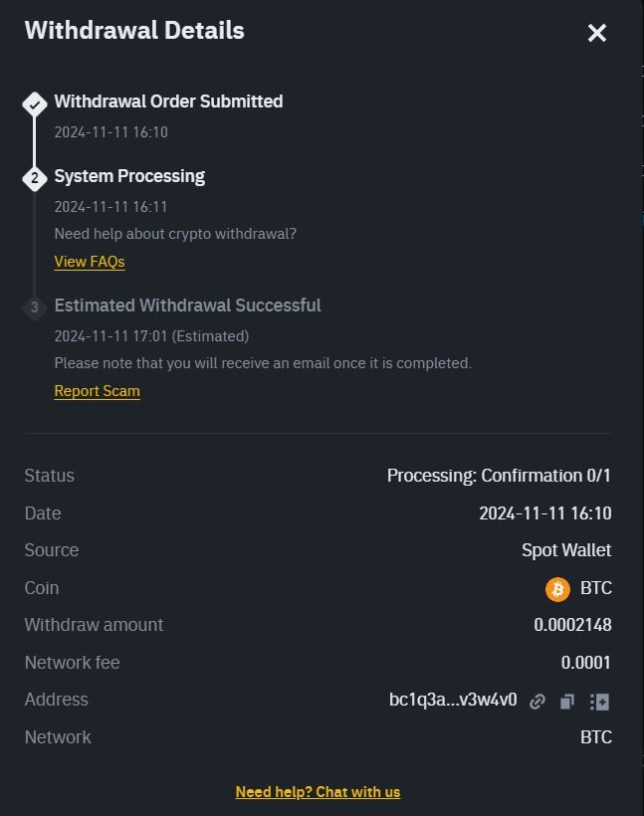Click the step 2 diamond icon
The height and width of the screenshot is (816, 644).
(35, 178)
